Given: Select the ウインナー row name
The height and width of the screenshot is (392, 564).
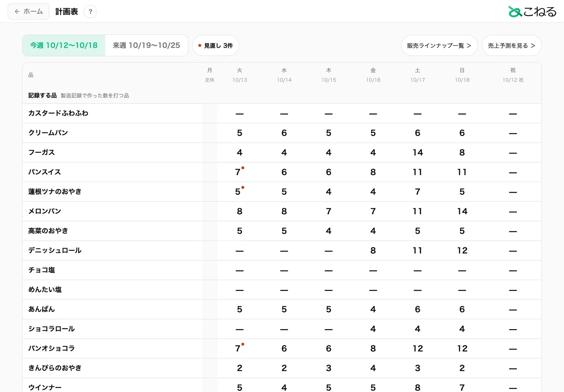Looking at the screenshot, I should (x=45, y=388).
